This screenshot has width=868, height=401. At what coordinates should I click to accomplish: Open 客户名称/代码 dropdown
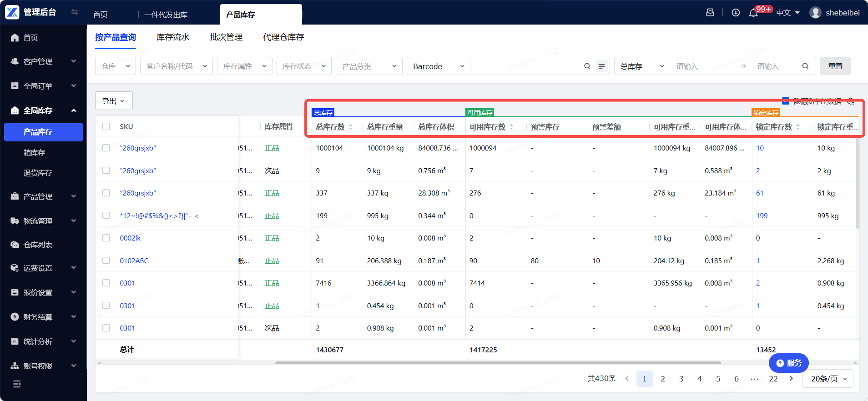pyautogui.click(x=177, y=66)
